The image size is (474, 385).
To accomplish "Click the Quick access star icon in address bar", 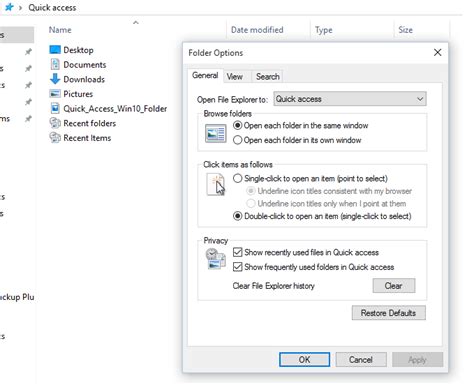I will pyautogui.click(x=9, y=7).
